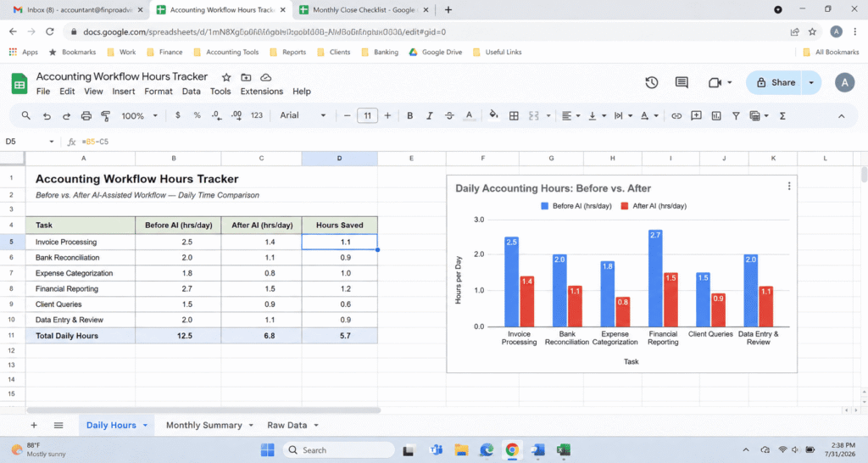The image size is (868, 463).
Task: Open fill color paint bucket
Action: click(x=493, y=115)
